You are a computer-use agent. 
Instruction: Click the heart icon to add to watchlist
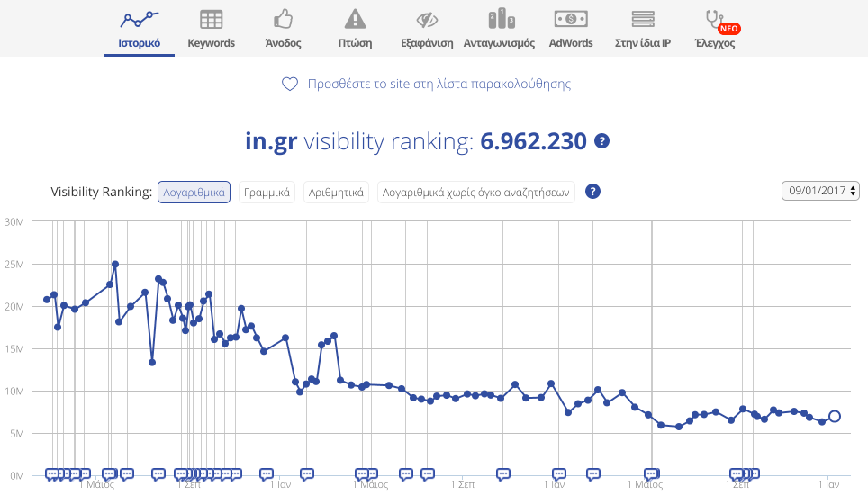[290, 85]
